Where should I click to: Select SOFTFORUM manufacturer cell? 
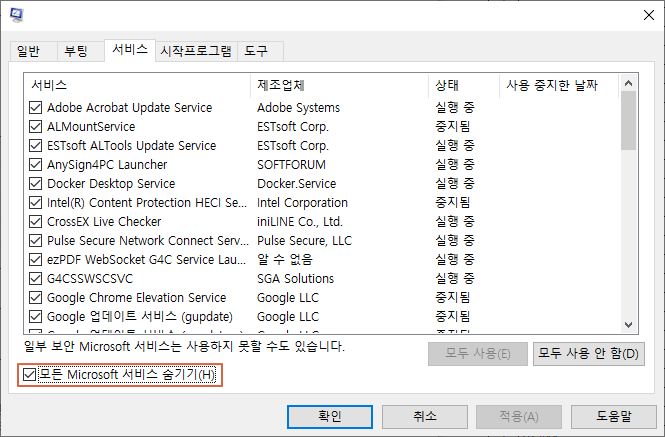291,165
